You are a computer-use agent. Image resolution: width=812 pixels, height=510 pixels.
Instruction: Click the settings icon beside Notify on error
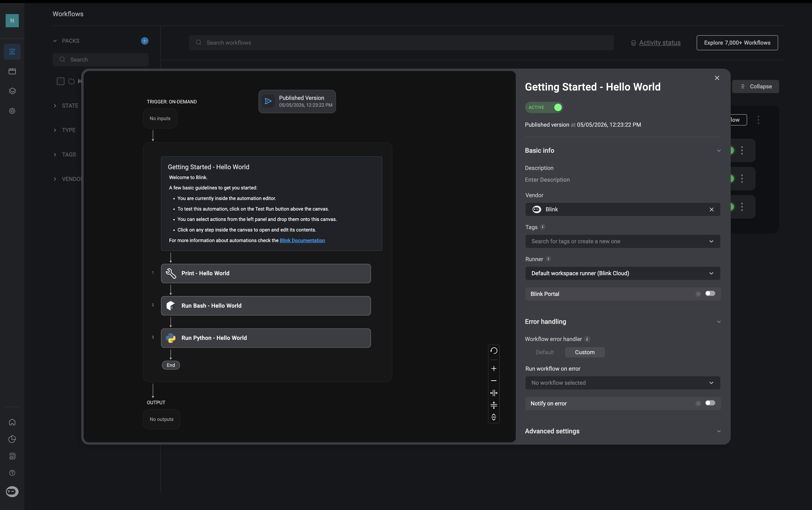pos(698,403)
